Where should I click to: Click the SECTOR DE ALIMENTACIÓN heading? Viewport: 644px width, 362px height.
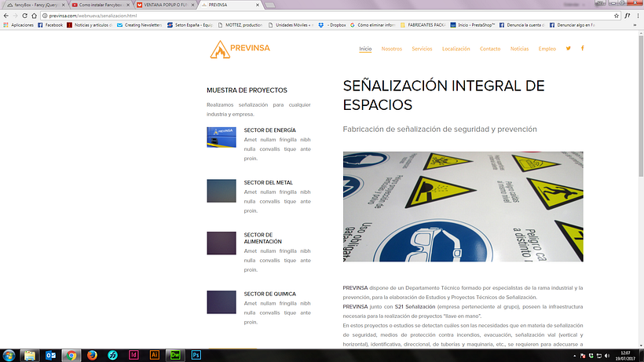[263, 238]
